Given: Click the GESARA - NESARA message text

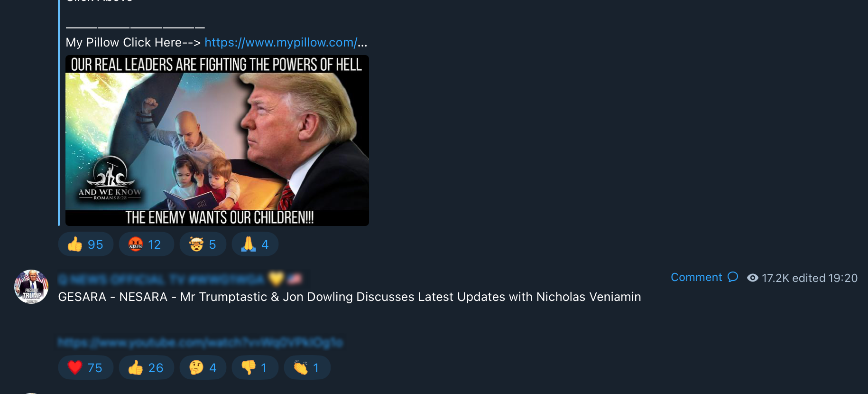Looking at the screenshot, I should pyautogui.click(x=350, y=297).
